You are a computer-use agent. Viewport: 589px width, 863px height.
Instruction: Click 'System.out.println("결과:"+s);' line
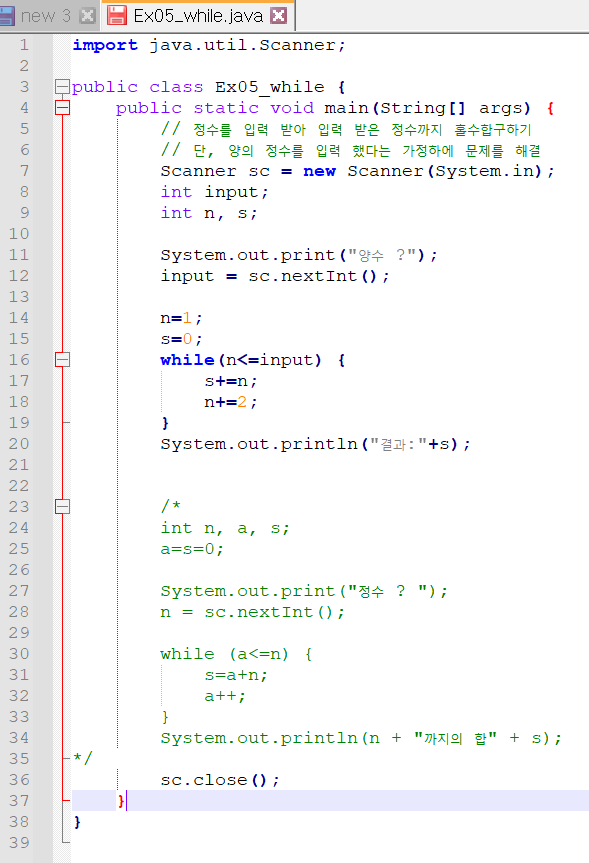315,444
